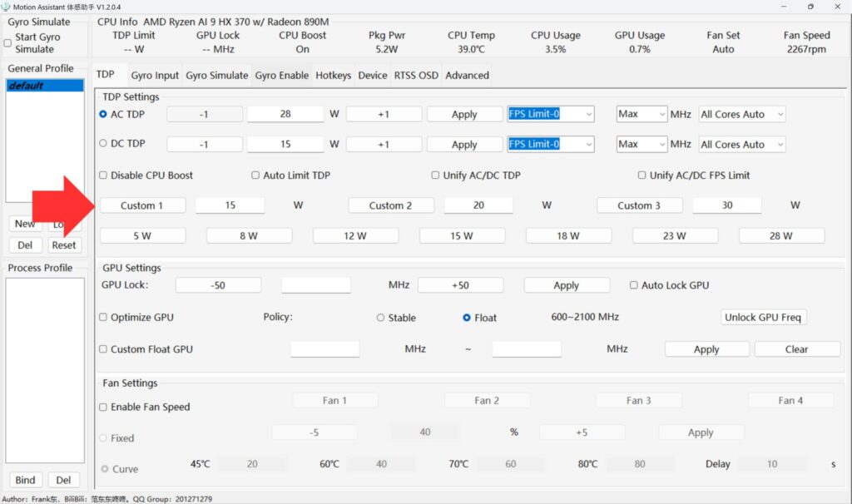Viewport: 852px width, 504px height.
Task: Switch to the Gyro Input tab
Action: click(x=155, y=75)
